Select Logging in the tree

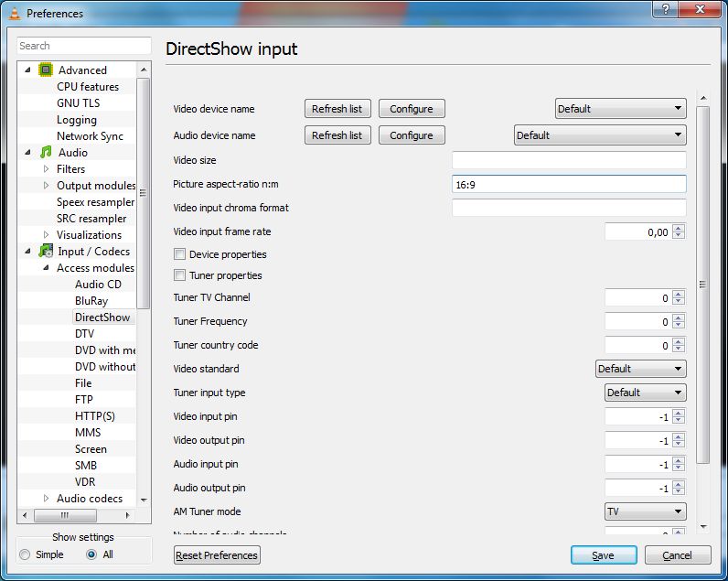tap(77, 120)
